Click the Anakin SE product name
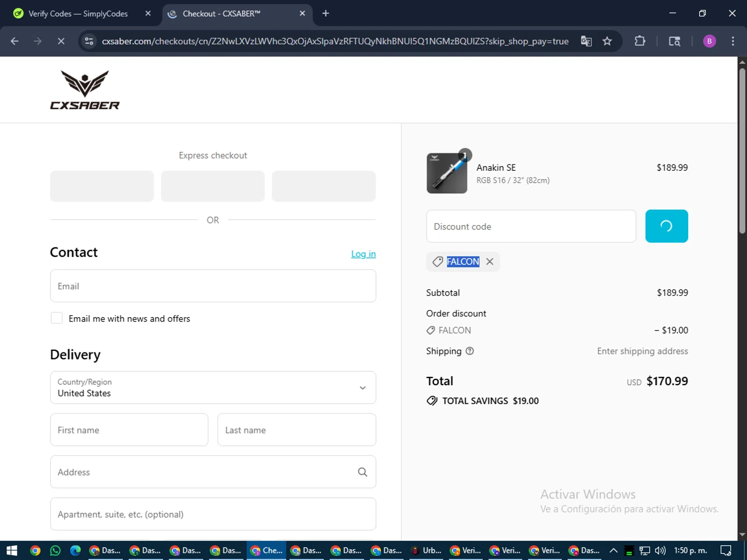This screenshot has width=747, height=560. pyautogui.click(x=496, y=168)
